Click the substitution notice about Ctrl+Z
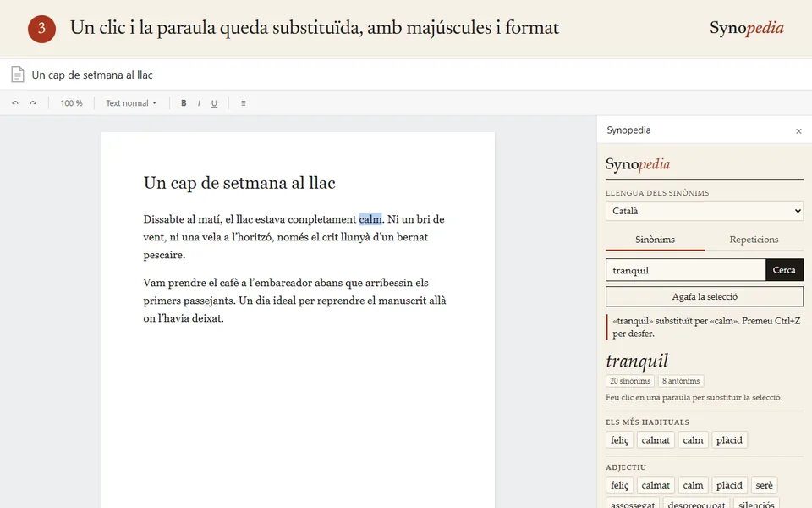Image resolution: width=812 pixels, height=508 pixels. (705, 327)
